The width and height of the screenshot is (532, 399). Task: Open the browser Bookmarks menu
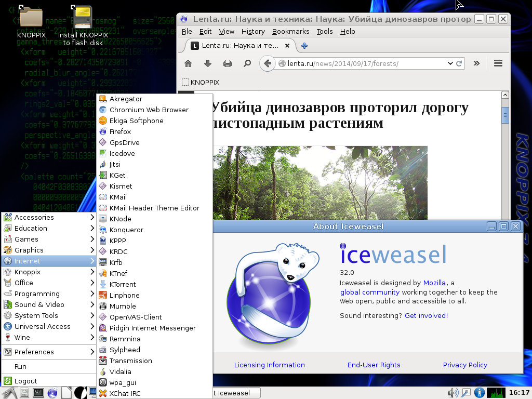point(291,32)
